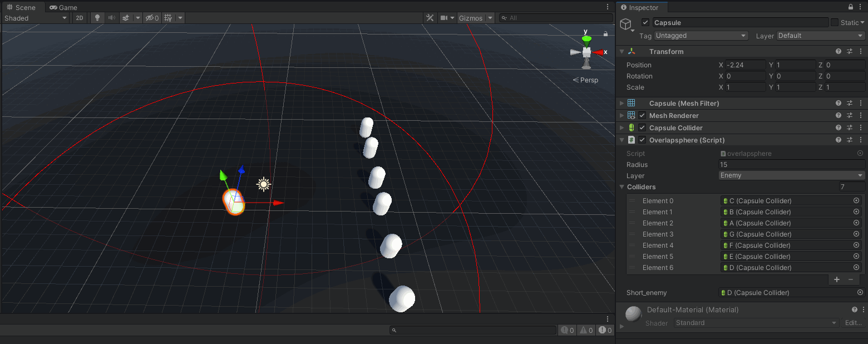Disable the Capsule Collider component checkbox

coord(642,127)
